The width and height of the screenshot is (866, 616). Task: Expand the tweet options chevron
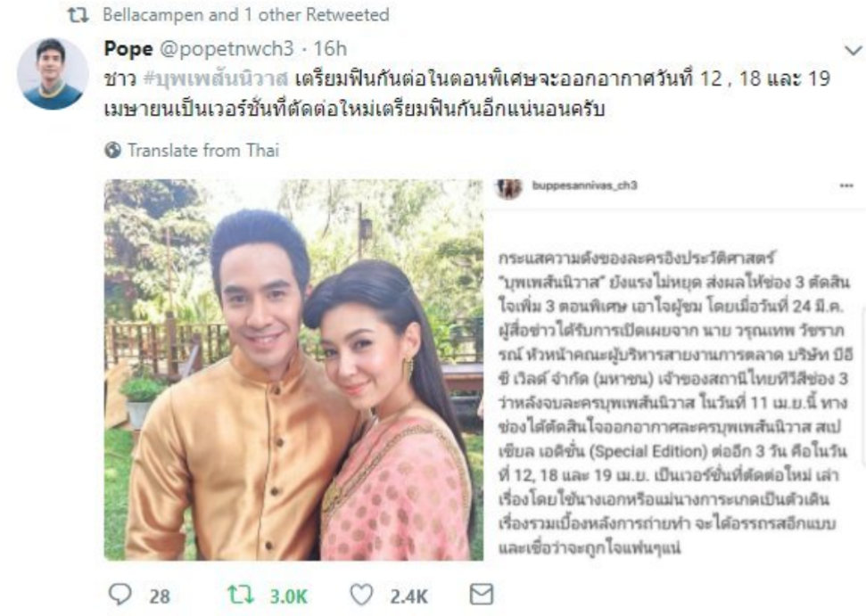coord(854,51)
